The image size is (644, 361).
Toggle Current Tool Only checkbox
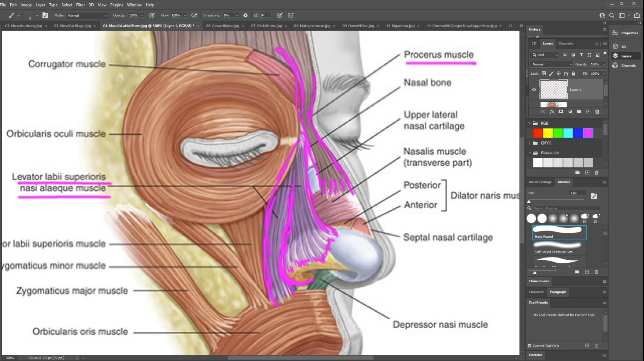(x=530, y=346)
